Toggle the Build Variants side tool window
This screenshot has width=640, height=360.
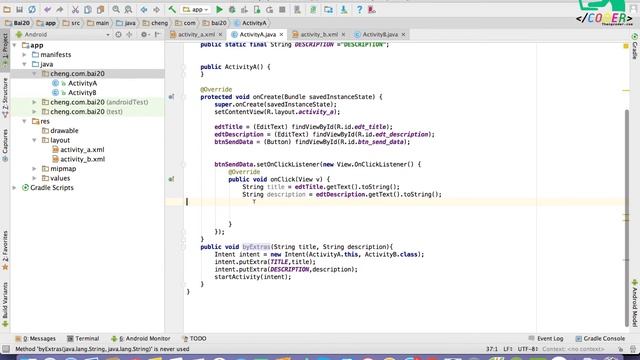point(5,304)
